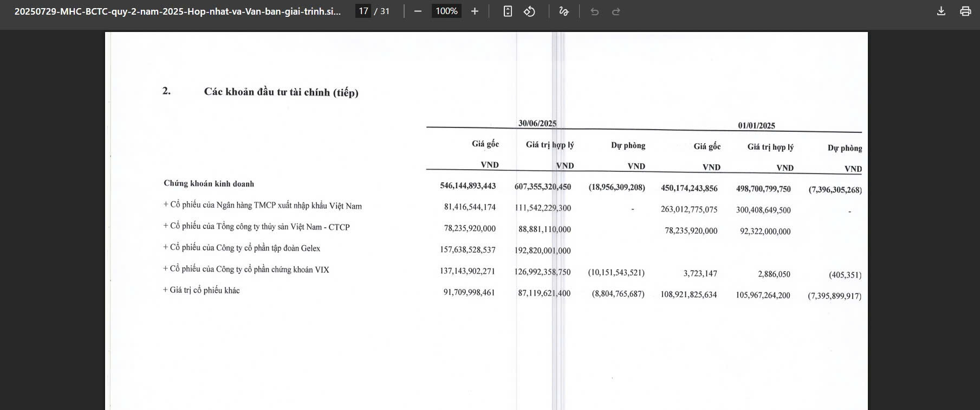Select the value 263,012,775,075
The image size is (980, 410).
tap(689, 209)
